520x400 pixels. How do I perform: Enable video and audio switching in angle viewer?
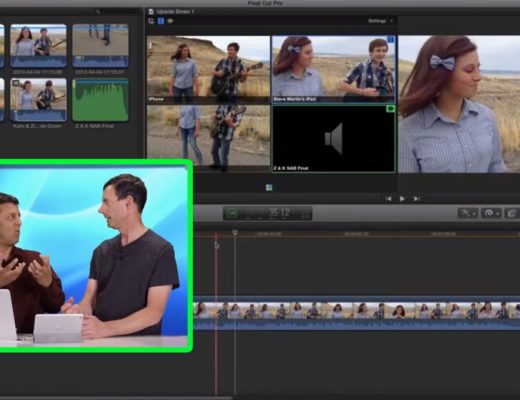pyautogui.click(x=151, y=21)
